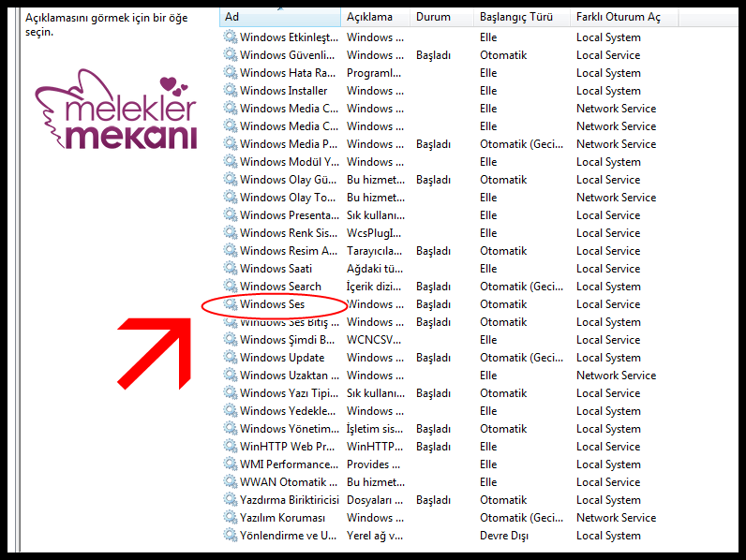Select the Windows Update service row
Screen dimensions: 746x560
282,358
